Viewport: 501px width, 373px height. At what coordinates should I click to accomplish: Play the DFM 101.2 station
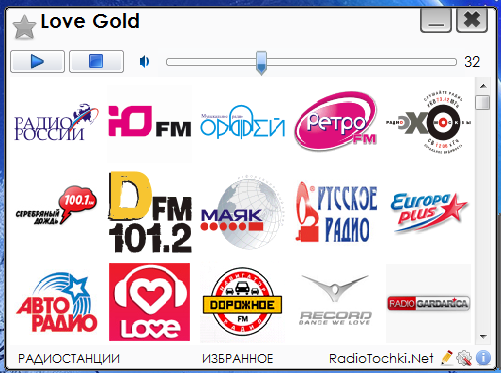150,212
